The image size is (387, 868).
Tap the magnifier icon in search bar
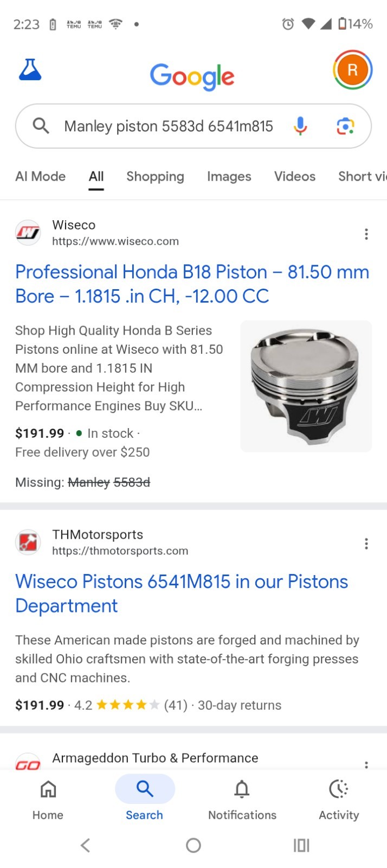point(41,126)
